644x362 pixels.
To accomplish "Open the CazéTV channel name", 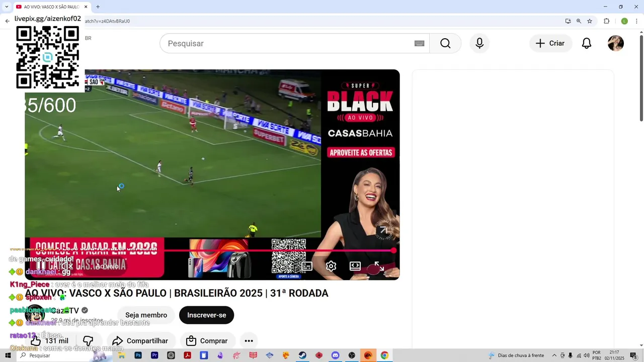I will (65, 311).
